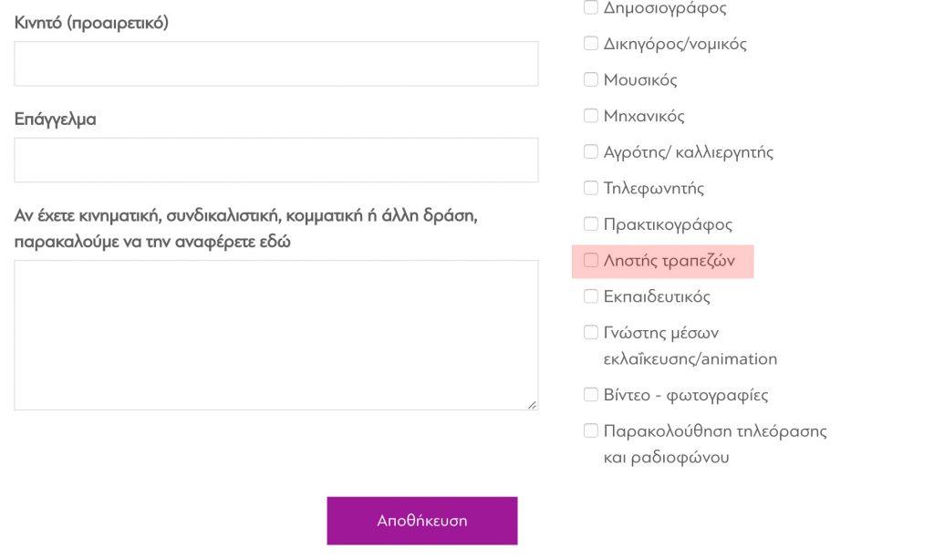Check the highlighted Ληστής τραπεζών box
The image size is (934, 560).
(590, 260)
